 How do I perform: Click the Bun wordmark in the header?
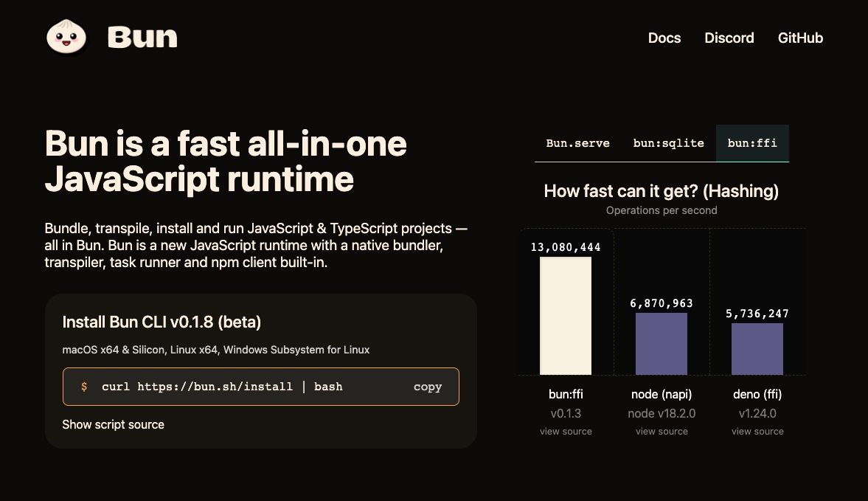142,37
